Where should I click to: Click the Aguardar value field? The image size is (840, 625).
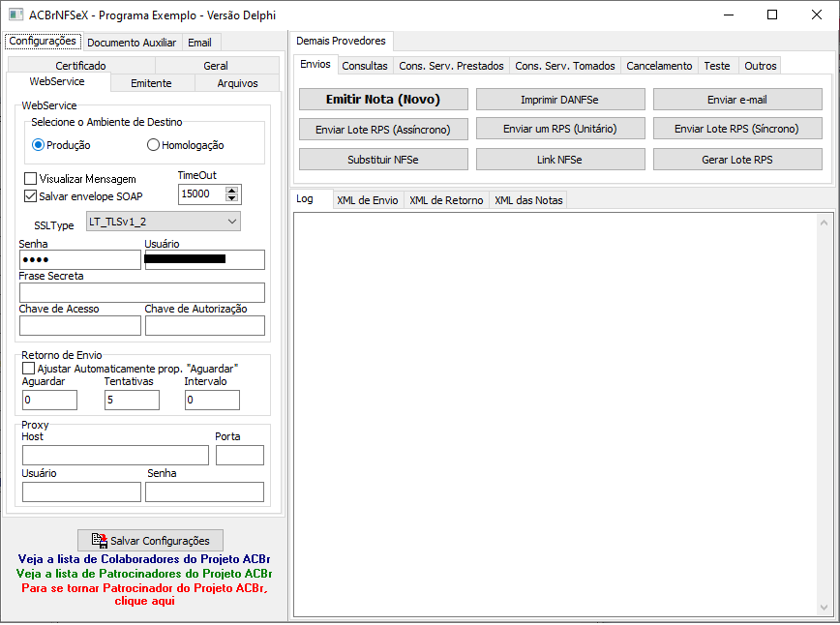(49, 401)
